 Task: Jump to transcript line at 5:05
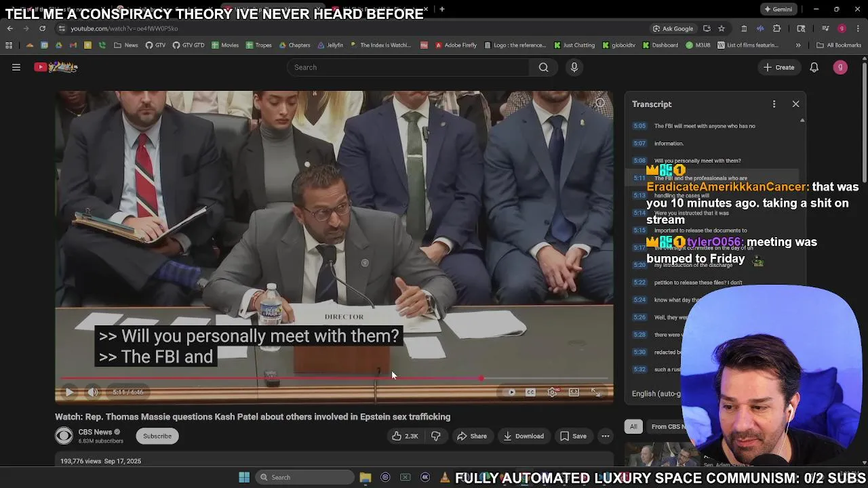click(712, 126)
